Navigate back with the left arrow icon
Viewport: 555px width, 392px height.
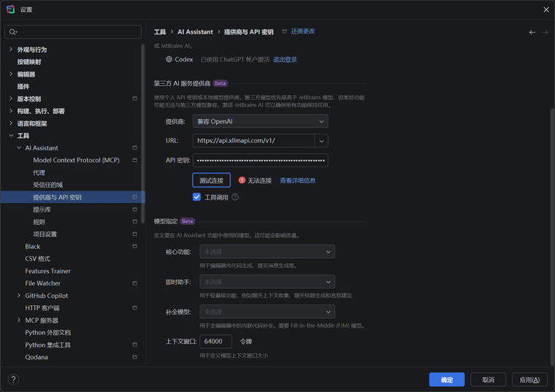pos(532,32)
